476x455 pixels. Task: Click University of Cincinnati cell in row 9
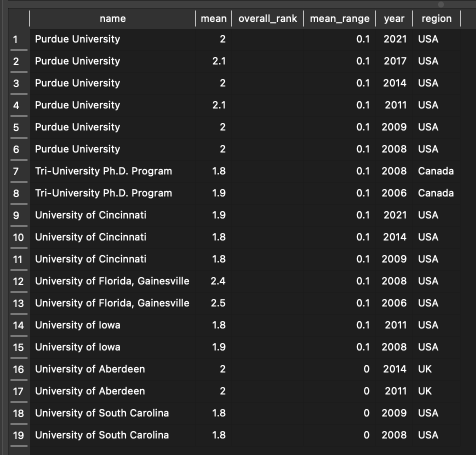pyautogui.click(x=90, y=215)
